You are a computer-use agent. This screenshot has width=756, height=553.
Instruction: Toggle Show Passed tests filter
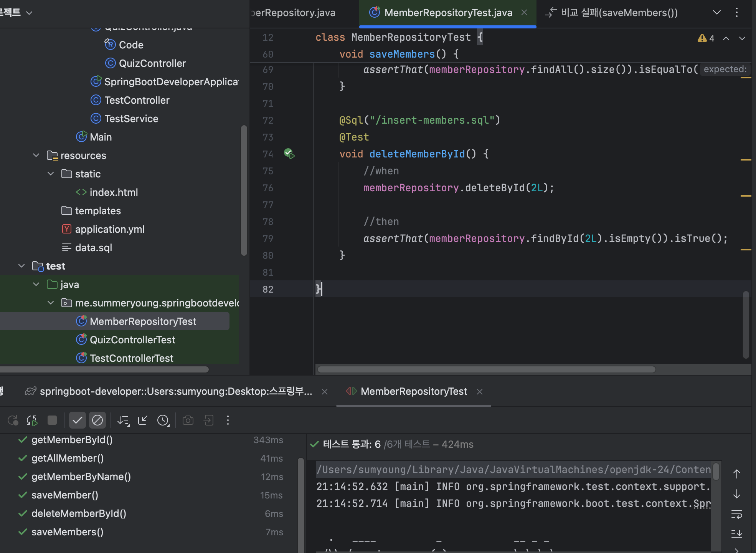pos(77,421)
